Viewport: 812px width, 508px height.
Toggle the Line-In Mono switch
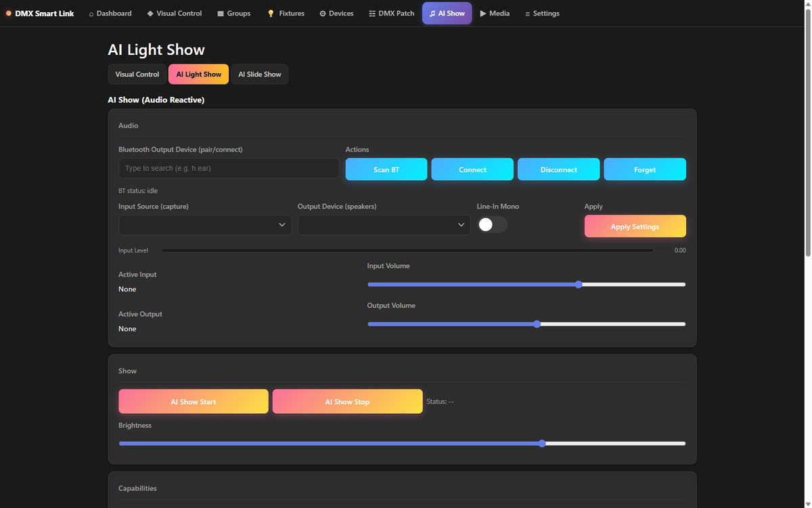[492, 225]
